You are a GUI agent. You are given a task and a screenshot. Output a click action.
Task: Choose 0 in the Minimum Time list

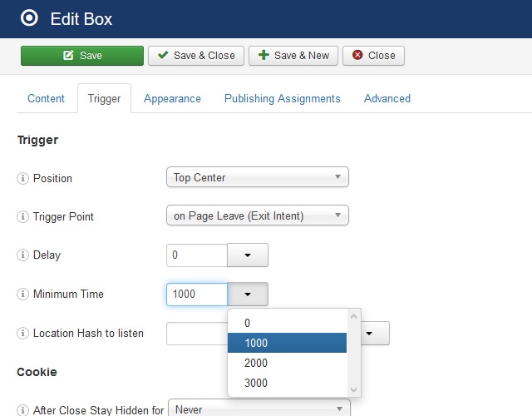tap(287, 323)
